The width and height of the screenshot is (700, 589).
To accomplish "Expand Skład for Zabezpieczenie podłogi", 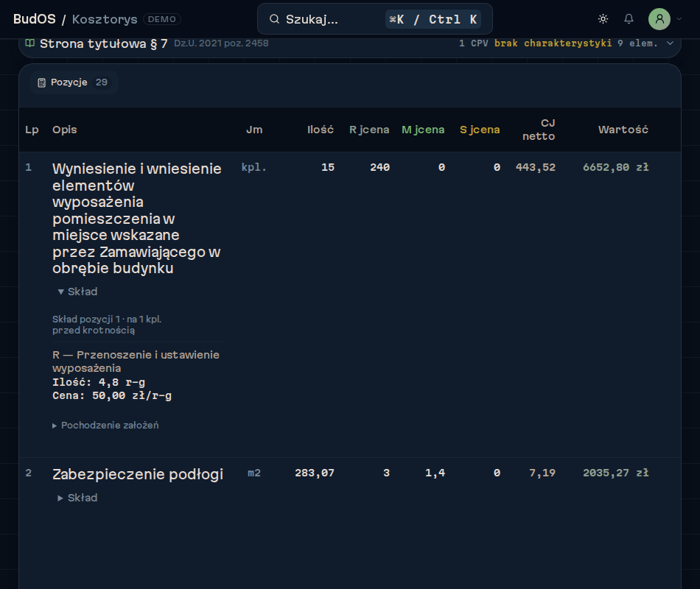I will click(77, 498).
